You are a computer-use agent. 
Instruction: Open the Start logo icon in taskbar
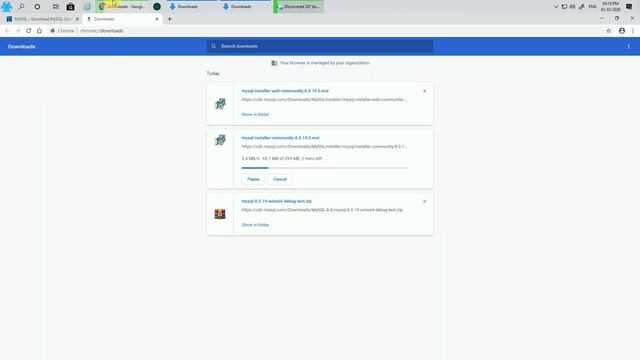[x=7, y=7]
